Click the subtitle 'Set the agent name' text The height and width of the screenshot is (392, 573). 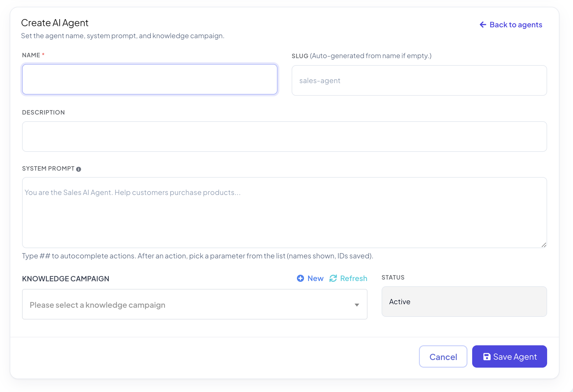[x=123, y=36]
